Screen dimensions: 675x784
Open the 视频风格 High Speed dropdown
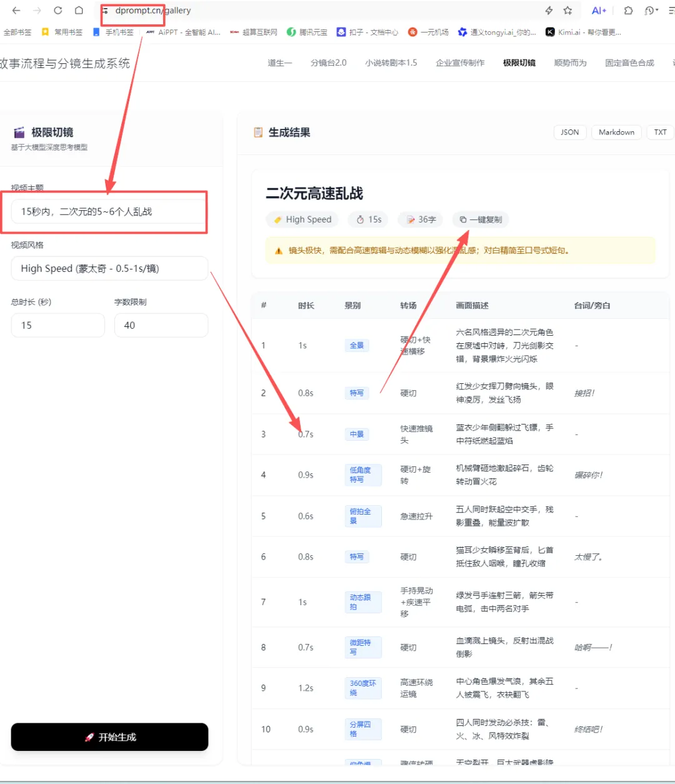pyautogui.click(x=109, y=269)
